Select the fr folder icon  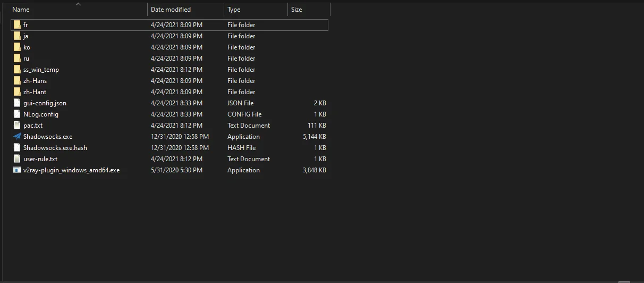[17, 25]
